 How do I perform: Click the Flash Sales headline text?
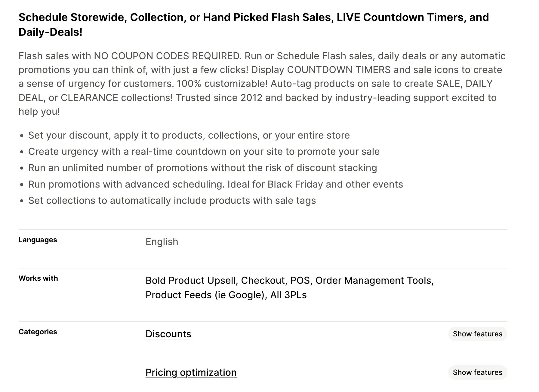pyautogui.click(x=254, y=25)
